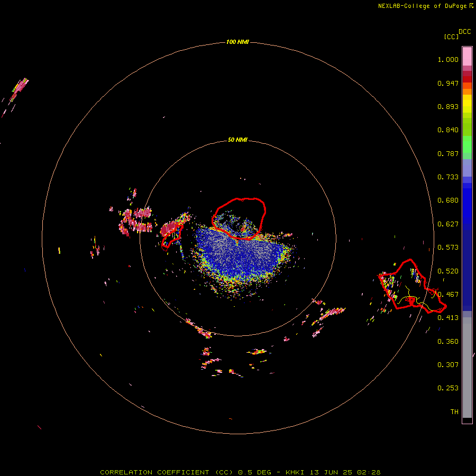Click the 0.307 scale value
This screenshot has height=476, width=476.
coord(448,364)
